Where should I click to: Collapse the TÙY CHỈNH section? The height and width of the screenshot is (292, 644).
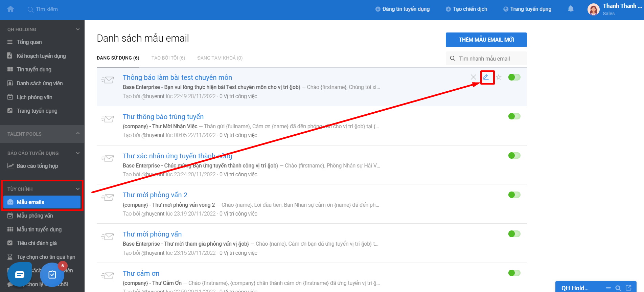[x=78, y=189]
